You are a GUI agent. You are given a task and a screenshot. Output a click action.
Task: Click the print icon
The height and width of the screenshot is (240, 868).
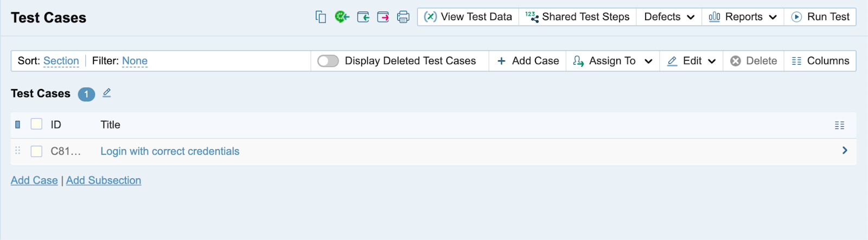point(403,17)
